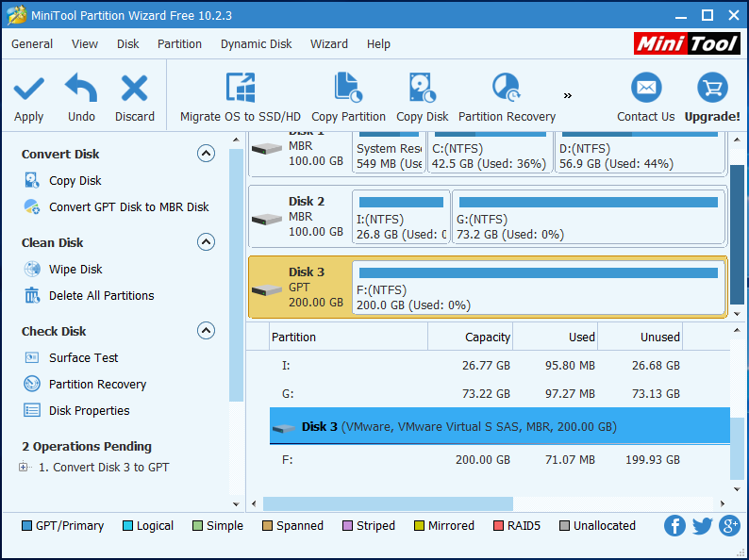Open the MiniTool Facebook page
Image resolution: width=749 pixels, height=560 pixels.
[x=674, y=526]
